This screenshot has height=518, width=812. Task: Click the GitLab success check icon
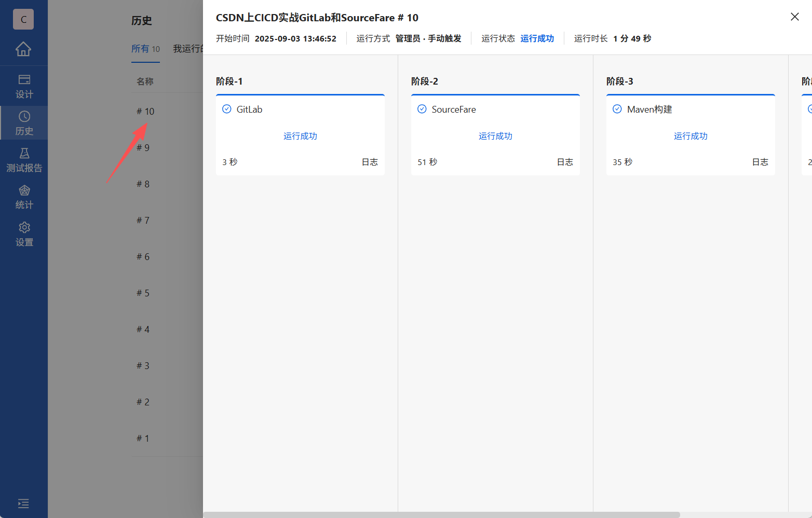227,109
